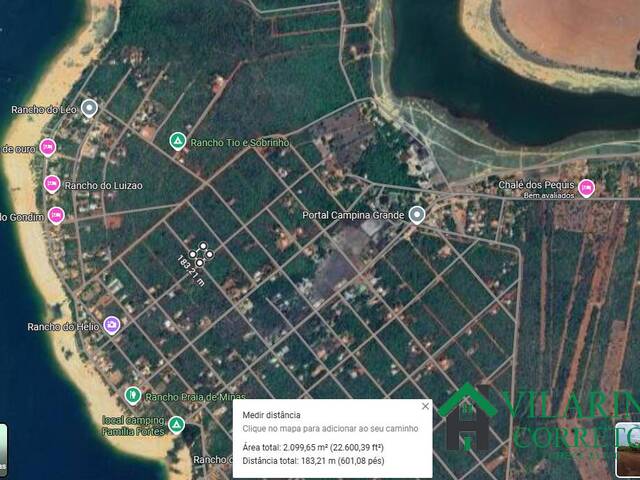
Task: Click the Rancho do Helio label
Action: click(x=63, y=327)
